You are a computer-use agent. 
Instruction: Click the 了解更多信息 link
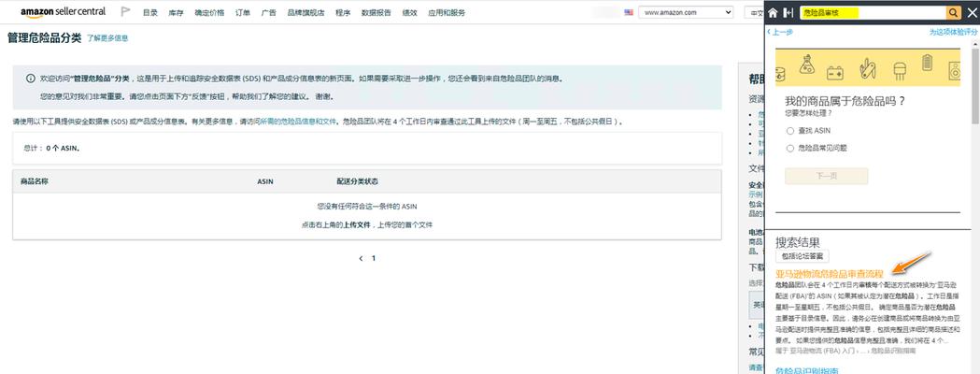107,38
